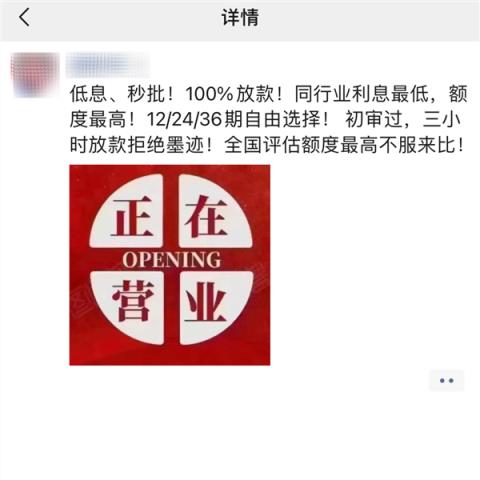Tap the 营 quadrant of the image
480x480 pixels.
[x=127, y=307]
